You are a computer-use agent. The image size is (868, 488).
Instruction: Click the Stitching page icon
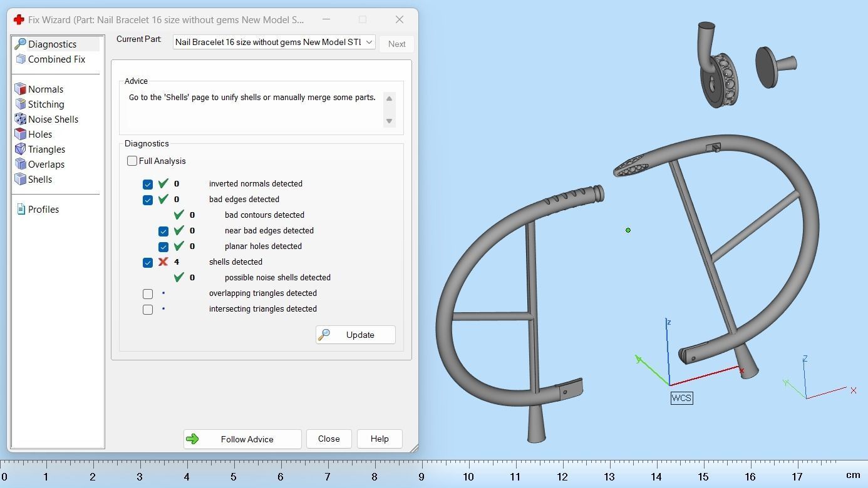click(x=20, y=104)
